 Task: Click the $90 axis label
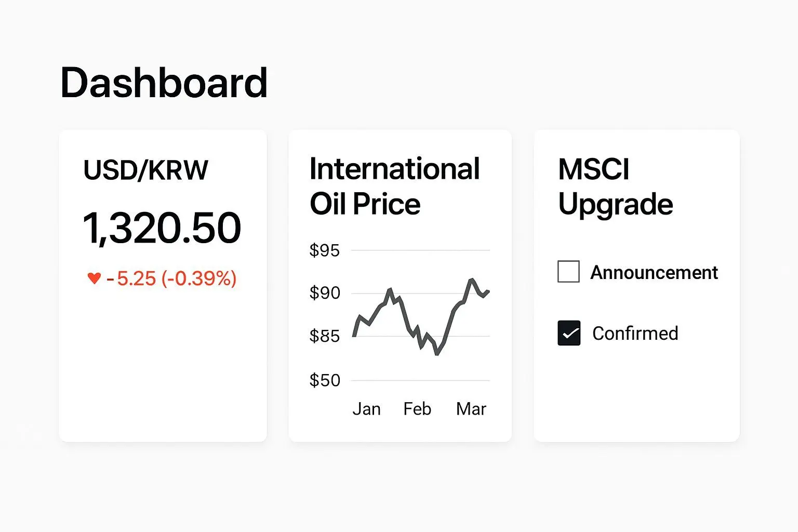pyautogui.click(x=324, y=293)
